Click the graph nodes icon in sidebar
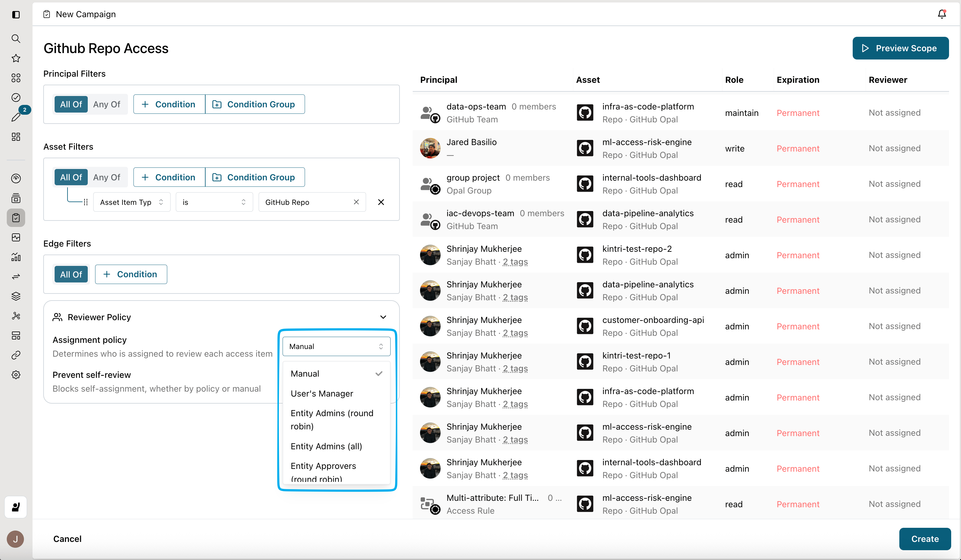Viewport: 961px width, 560px height. 16,316
